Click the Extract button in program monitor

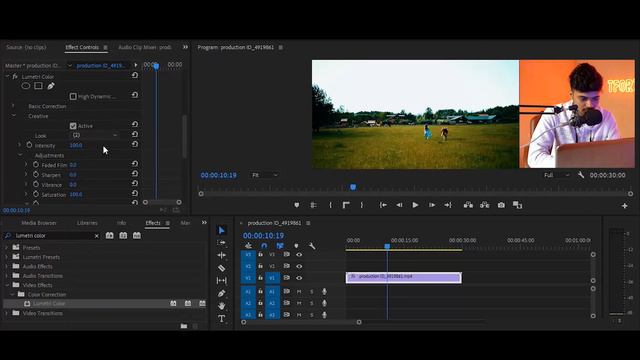(x=484, y=205)
